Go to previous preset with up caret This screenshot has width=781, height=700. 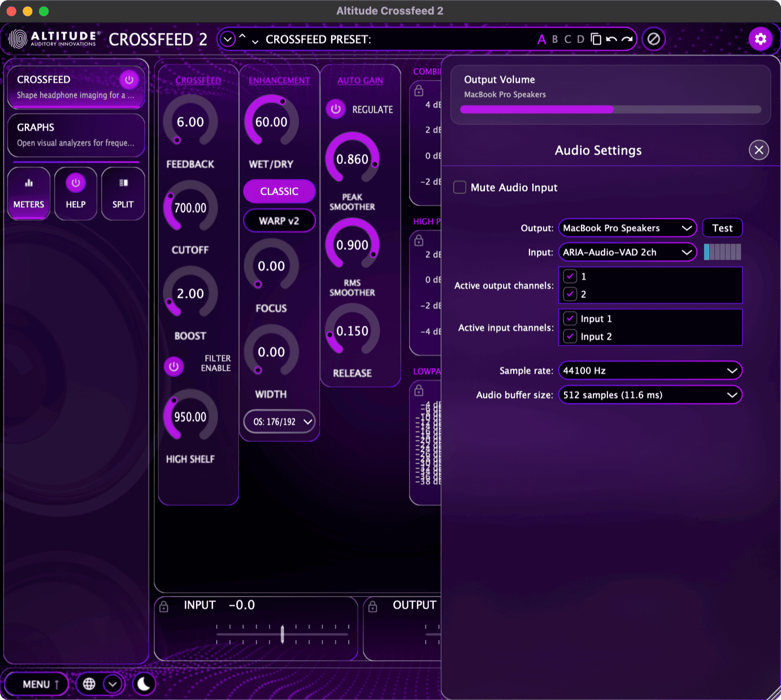[242, 36]
